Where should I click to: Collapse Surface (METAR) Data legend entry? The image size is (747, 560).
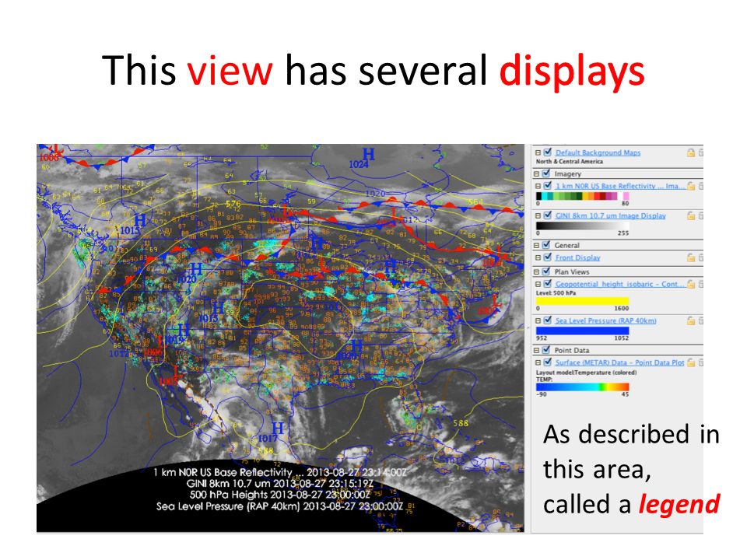[538, 363]
